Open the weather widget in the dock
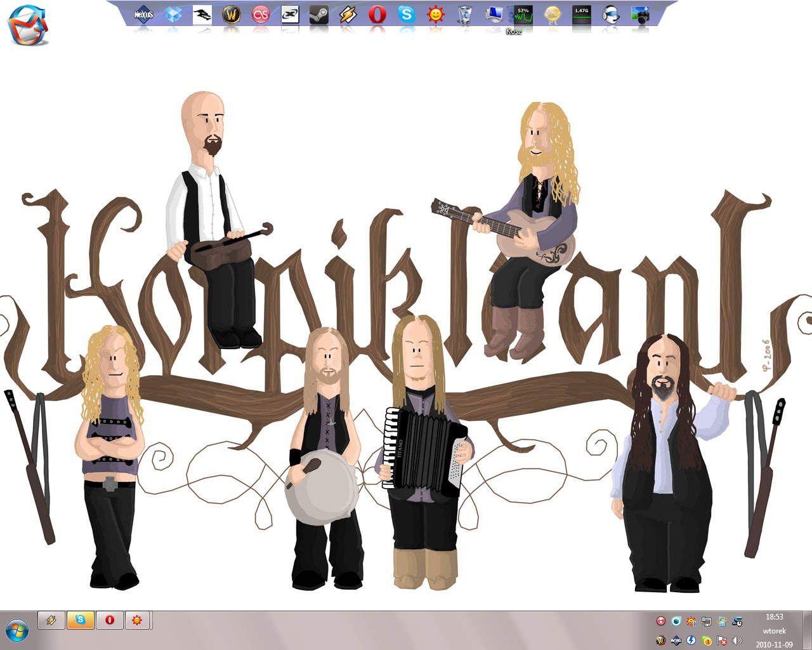 coord(553,14)
